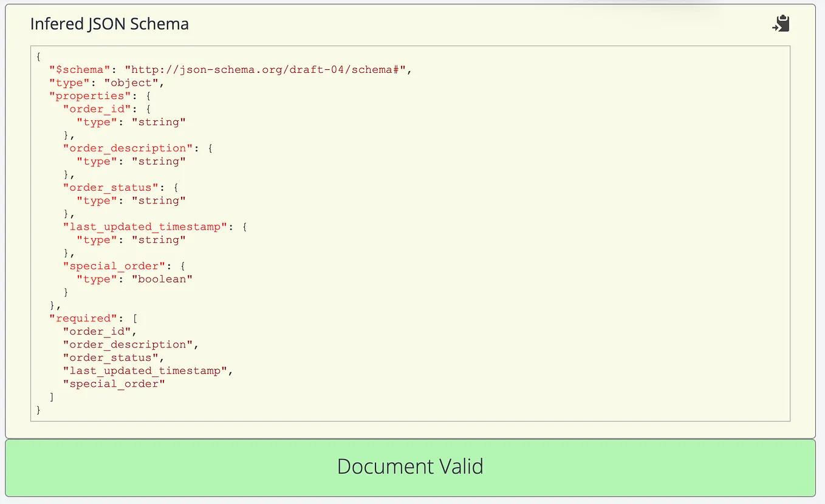Click inside the schema code panel

(410, 243)
